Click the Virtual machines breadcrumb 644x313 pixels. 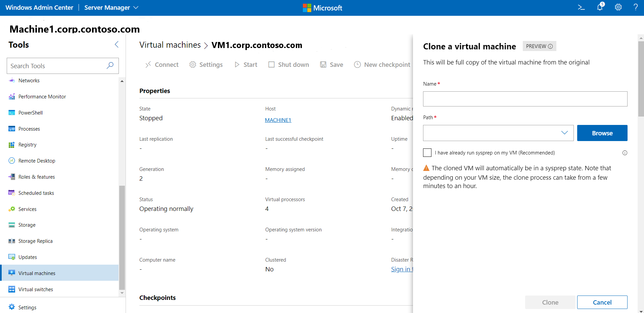170,45
